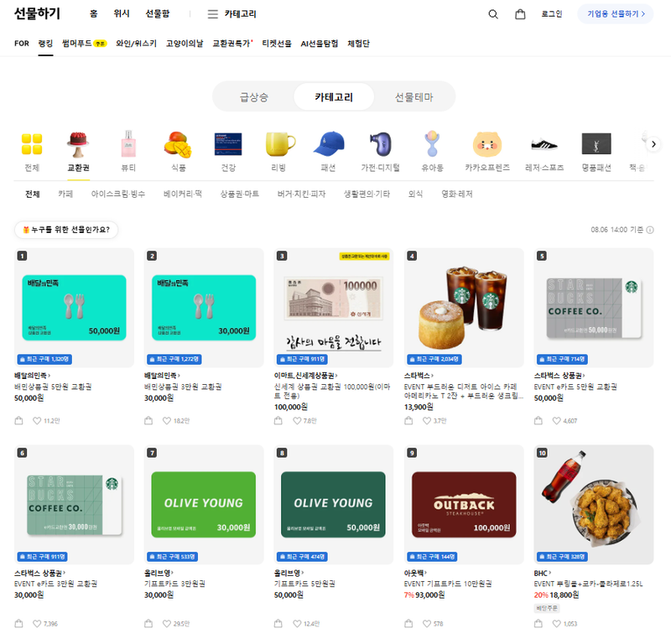671x644 pixels.
Task: Open 선물함 in header navigation
Action: pyautogui.click(x=158, y=13)
